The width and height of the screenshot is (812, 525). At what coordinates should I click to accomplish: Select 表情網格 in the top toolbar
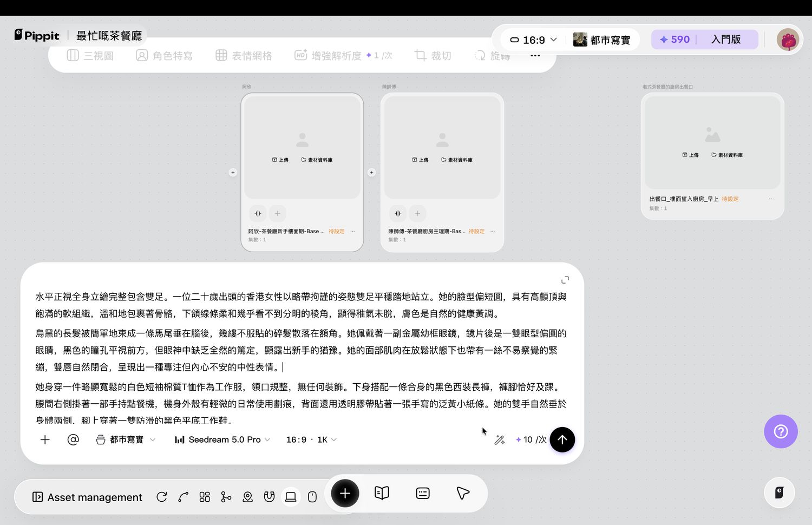click(x=244, y=56)
